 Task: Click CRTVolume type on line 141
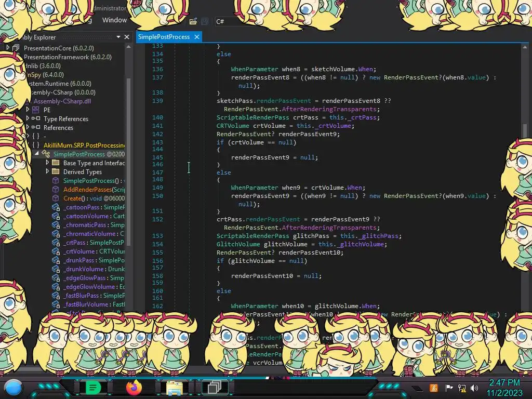pos(233,126)
